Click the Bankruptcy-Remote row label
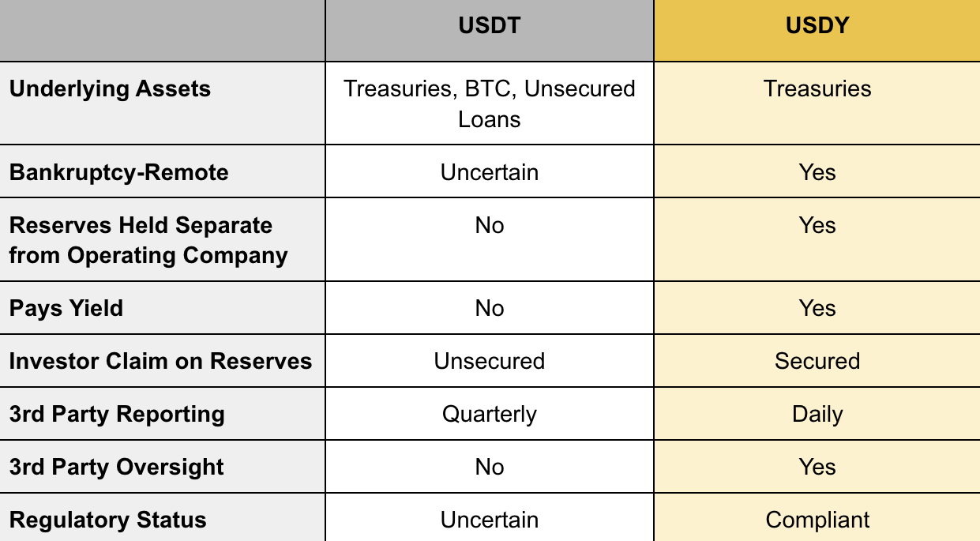This screenshot has width=980, height=541. click(x=118, y=172)
